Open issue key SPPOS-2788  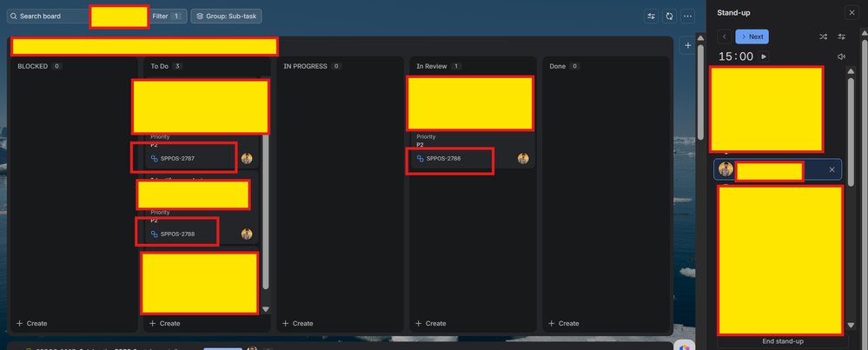[x=178, y=234]
